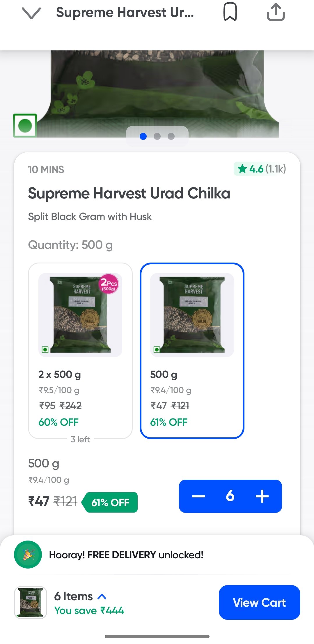314x644 pixels.
Task: Open the View Cart button
Action: pyautogui.click(x=259, y=602)
